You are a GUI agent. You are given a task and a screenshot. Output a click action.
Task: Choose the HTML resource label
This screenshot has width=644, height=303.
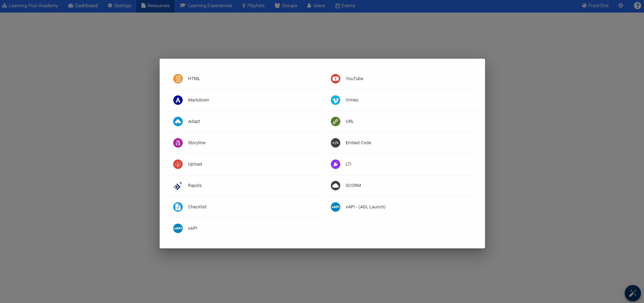(x=194, y=79)
